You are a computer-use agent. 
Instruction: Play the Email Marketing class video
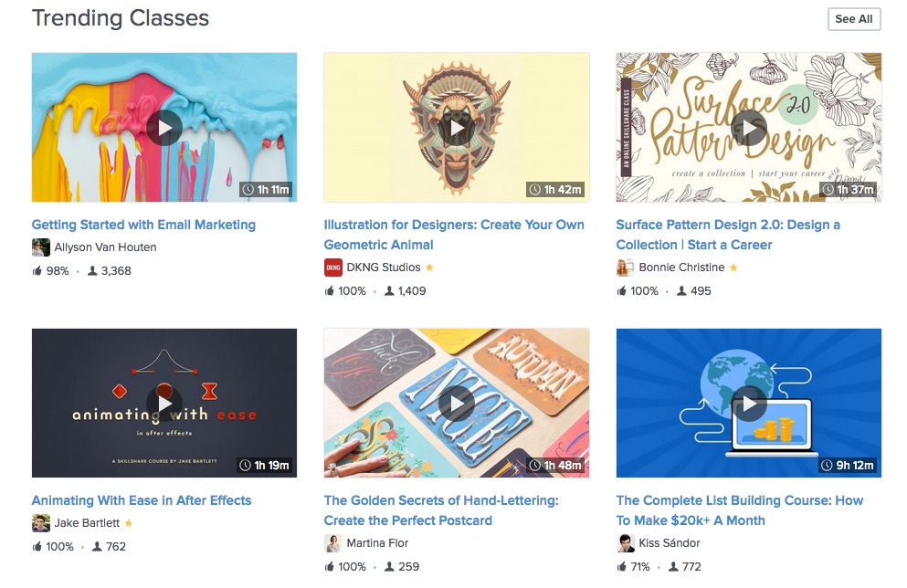point(164,128)
